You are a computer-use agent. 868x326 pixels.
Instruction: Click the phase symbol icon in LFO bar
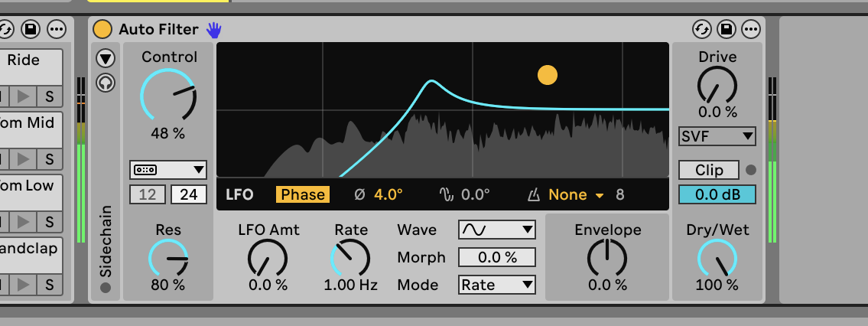[x=360, y=195]
